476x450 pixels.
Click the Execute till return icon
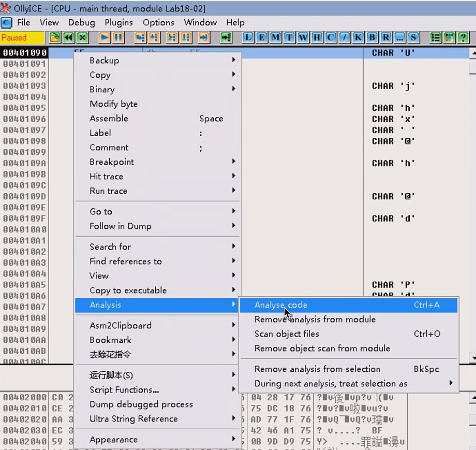pyautogui.click(x=203, y=38)
